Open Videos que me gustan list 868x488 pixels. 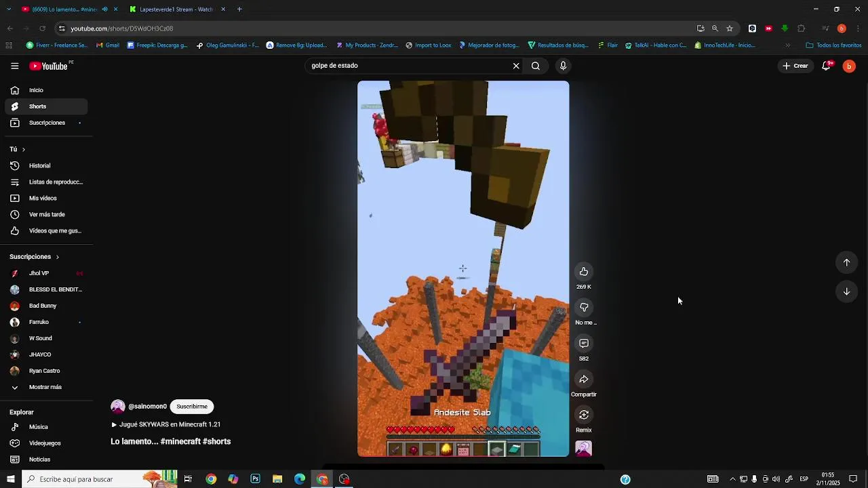46,230
